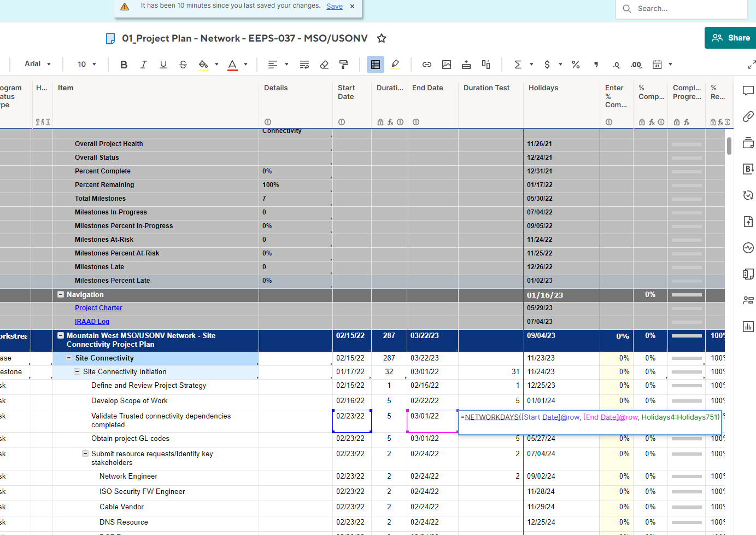This screenshot has height=535, width=756.
Task: Open the Update Requests panel icon
Action: [748, 195]
